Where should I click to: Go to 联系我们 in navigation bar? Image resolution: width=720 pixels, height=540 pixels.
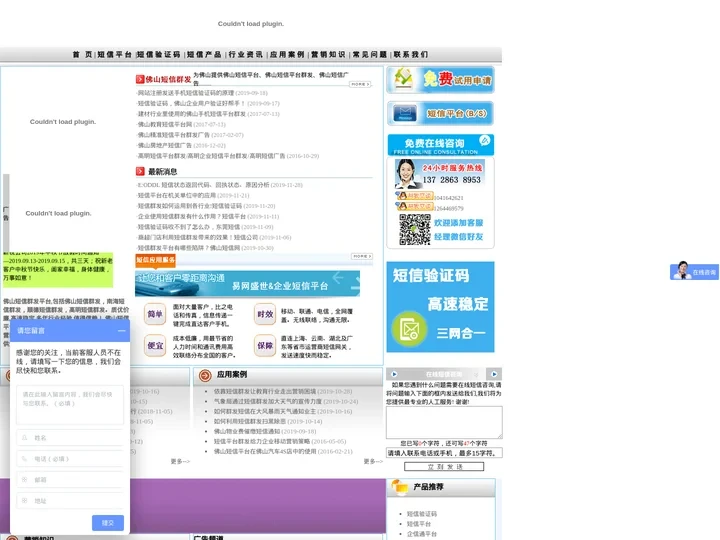click(411, 54)
